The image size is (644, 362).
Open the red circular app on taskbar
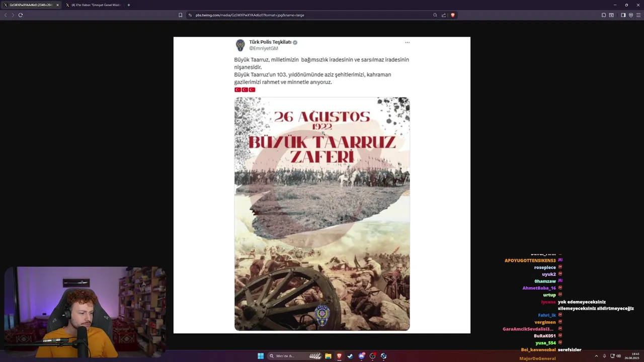372,356
